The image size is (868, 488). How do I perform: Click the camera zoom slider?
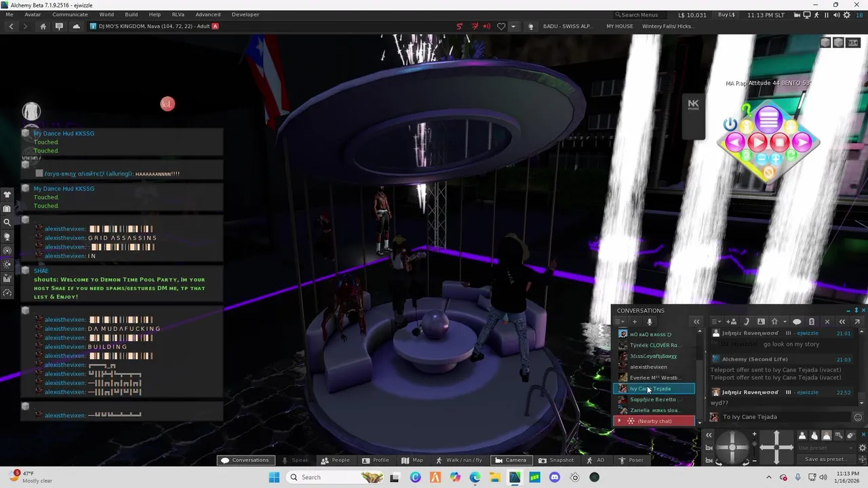(754, 447)
